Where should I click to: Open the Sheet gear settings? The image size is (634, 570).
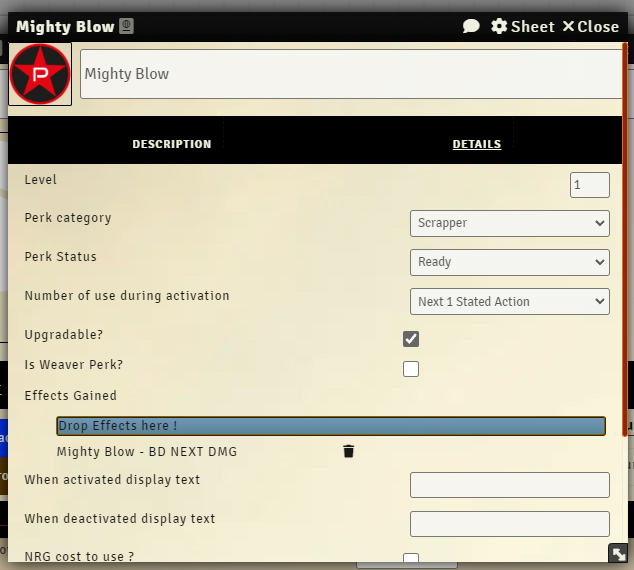click(522, 27)
